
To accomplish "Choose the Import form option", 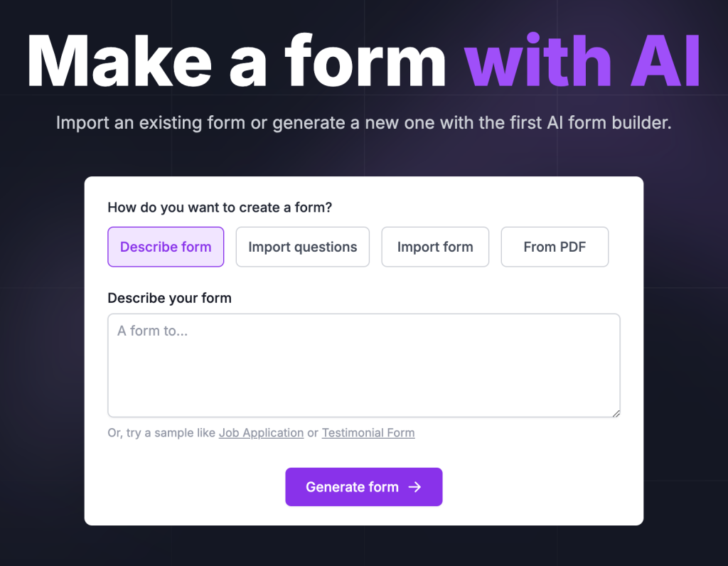I will click(x=435, y=247).
